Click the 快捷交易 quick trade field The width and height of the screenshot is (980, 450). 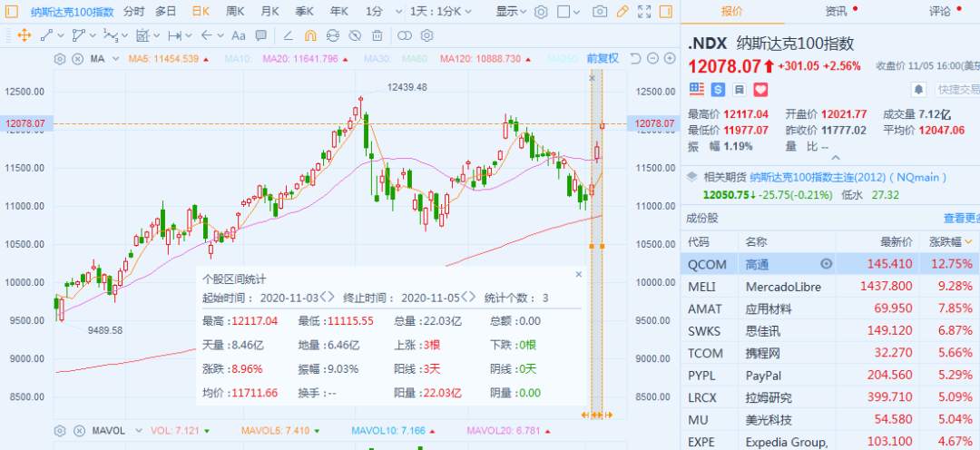pyautogui.click(x=957, y=90)
